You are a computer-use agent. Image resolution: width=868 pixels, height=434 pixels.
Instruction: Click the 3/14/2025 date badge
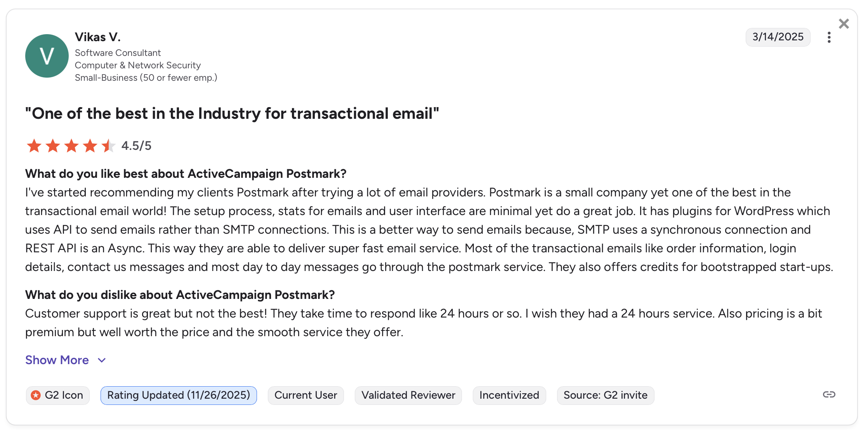(x=778, y=37)
